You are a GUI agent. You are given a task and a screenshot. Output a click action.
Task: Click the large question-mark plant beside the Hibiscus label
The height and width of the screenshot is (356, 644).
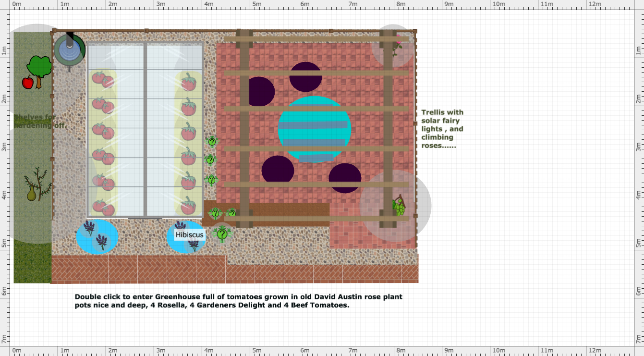click(x=222, y=234)
